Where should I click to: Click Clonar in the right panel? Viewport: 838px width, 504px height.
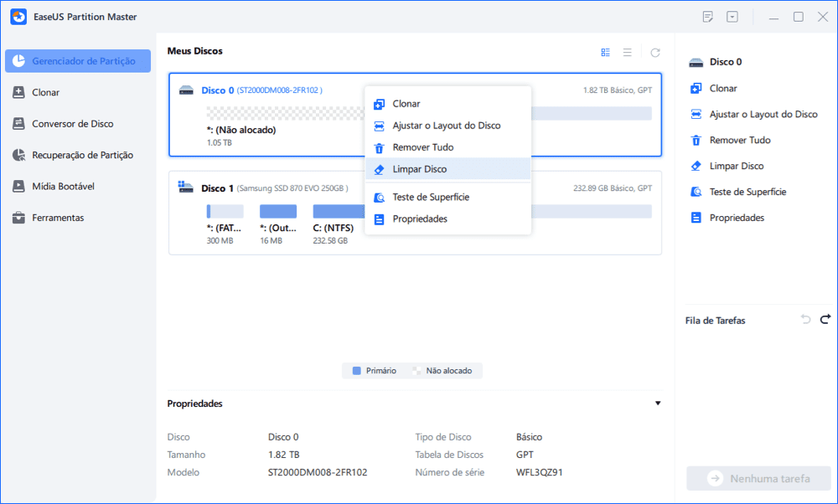723,88
